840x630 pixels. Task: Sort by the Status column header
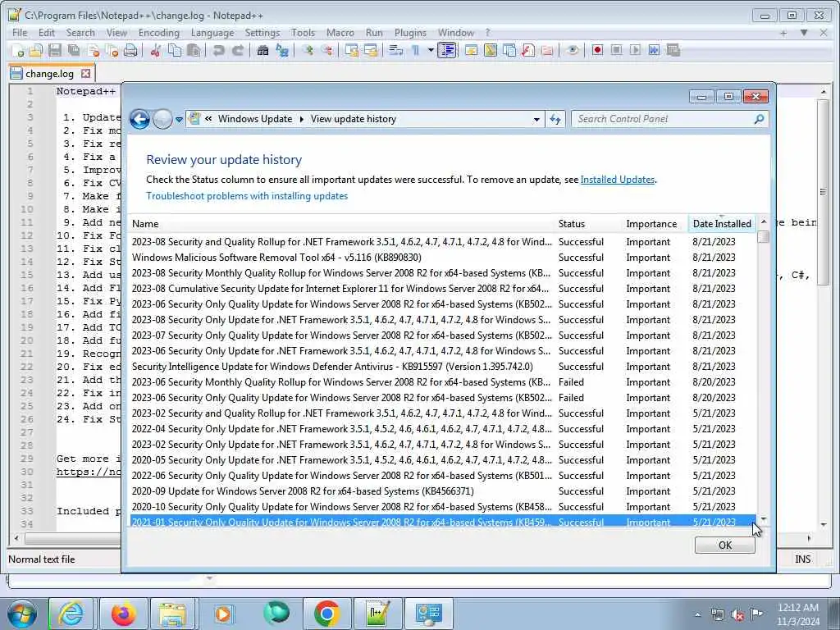(x=588, y=223)
